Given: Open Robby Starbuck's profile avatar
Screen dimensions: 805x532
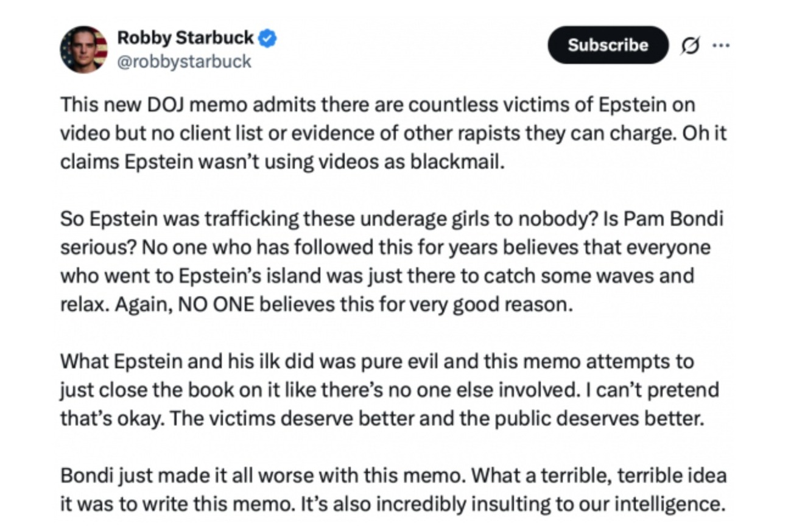Looking at the screenshot, I should (x=84, y=49).
